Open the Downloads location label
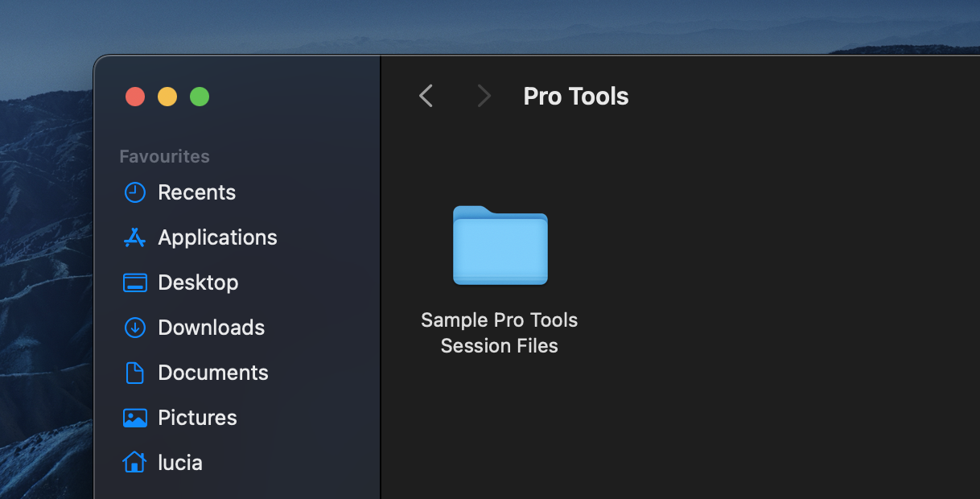The image size is (980, 499). (x=211, y=328)
